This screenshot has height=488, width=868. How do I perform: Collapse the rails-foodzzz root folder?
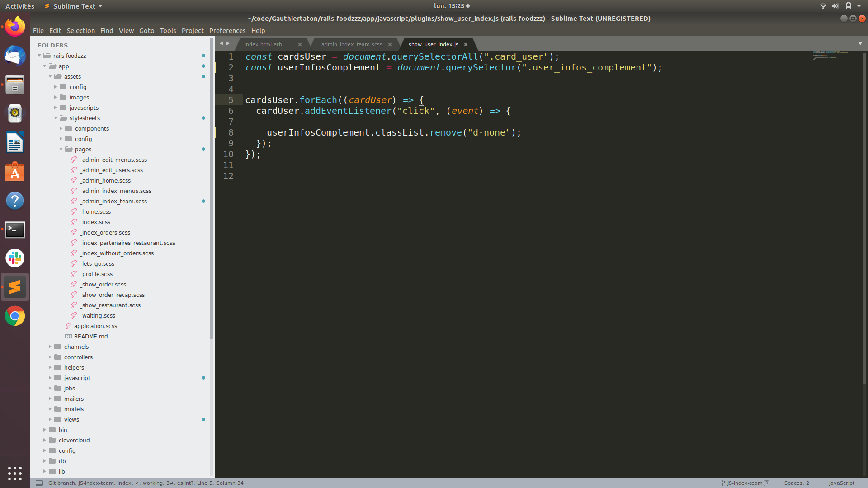[x=39, y=56]
